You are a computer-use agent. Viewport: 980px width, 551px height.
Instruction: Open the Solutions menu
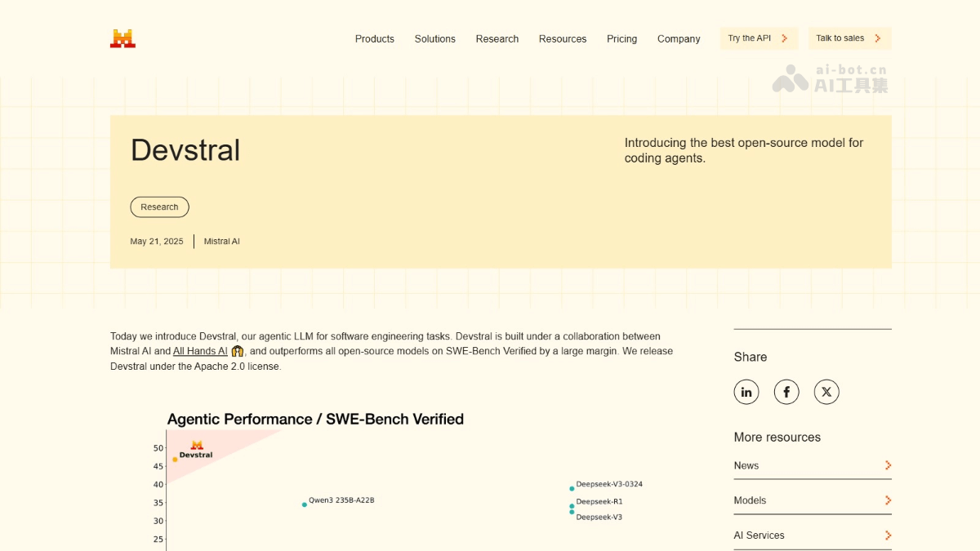(434, 38)
